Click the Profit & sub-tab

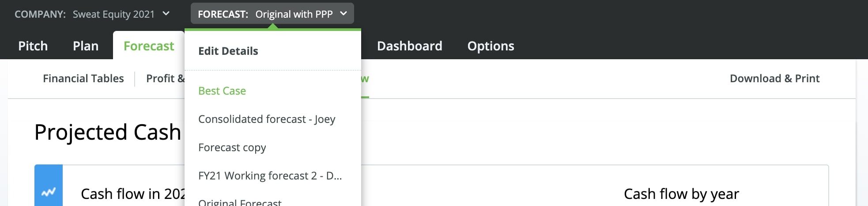(x=165, y=79)
